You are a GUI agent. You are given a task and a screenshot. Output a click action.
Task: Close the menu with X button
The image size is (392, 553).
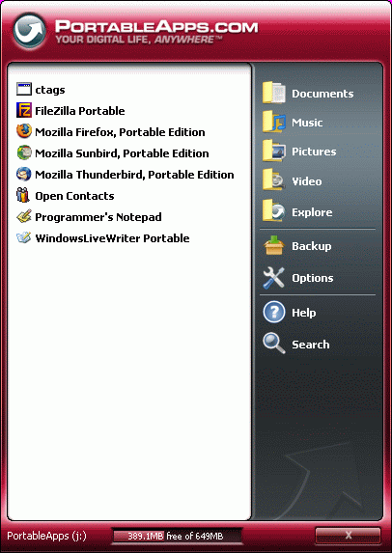(348, 535)
